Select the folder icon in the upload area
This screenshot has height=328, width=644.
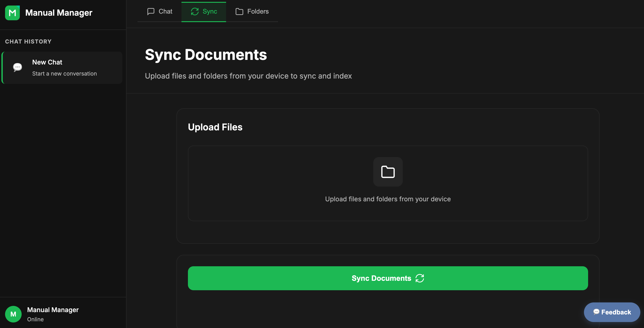tap(388, 172)
